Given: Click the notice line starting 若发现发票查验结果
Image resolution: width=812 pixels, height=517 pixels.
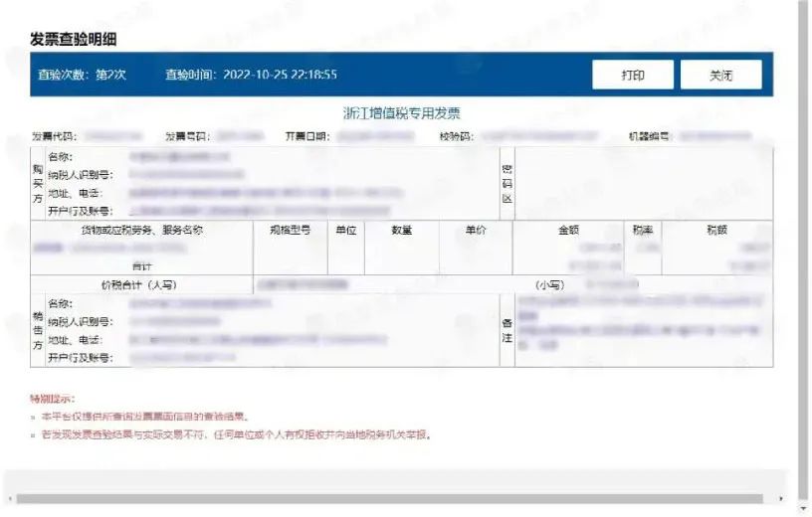Looking at the screenshot, I should [x=236, y=434].
